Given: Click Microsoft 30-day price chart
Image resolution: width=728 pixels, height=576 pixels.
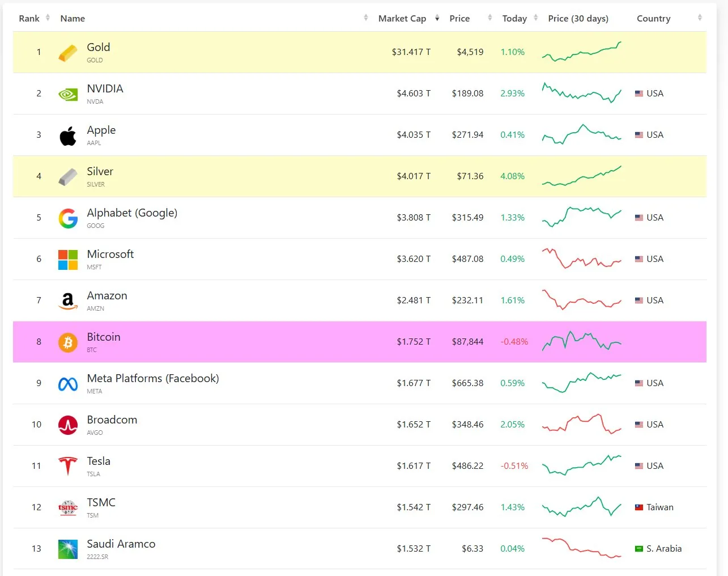Looking at the screenshot, I should pos(581,259).
